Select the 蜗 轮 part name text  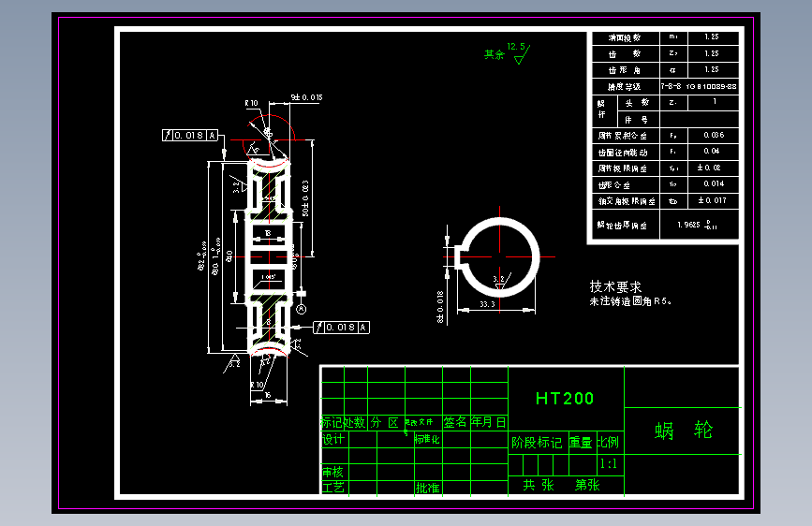click(x=684, y=430)
